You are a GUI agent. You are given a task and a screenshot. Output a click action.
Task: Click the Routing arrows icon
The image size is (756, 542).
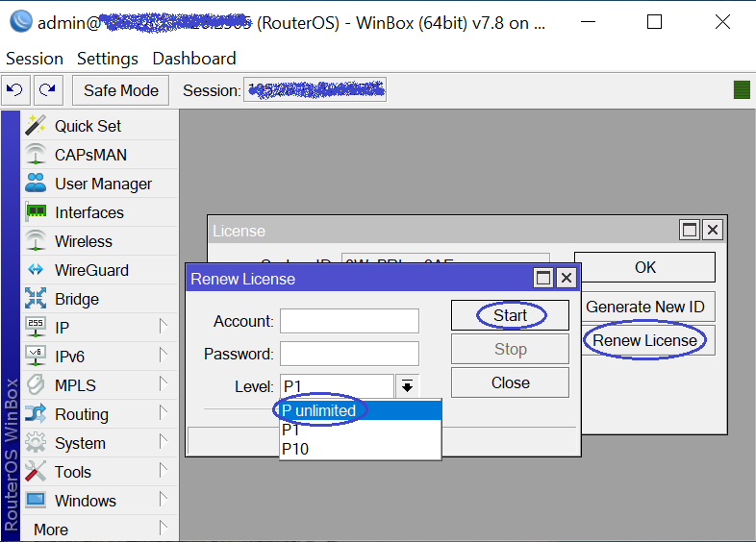pyautogui.click(x=36, y=414)
